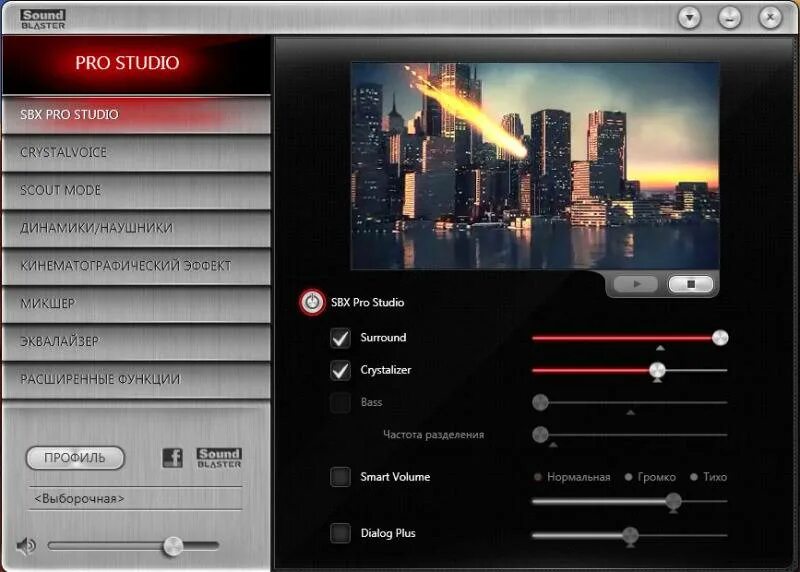
Task: Click the Dialog Plus label text
Action: pos(388,533)
